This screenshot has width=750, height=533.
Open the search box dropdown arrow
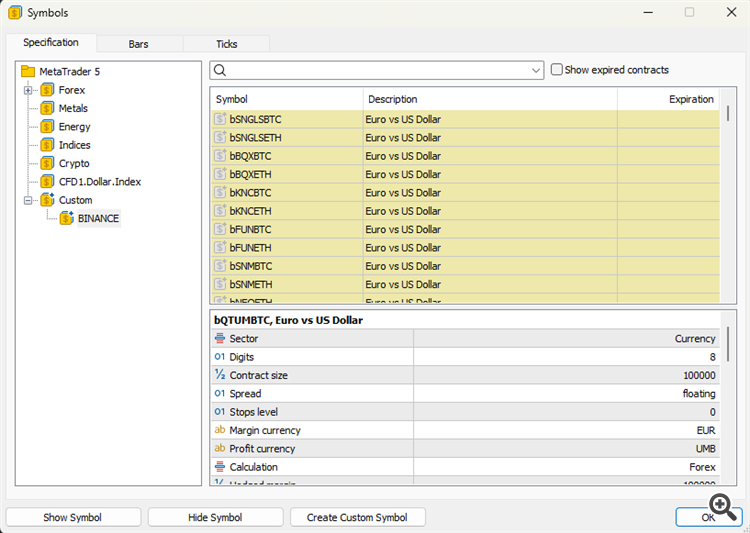point(536,70)
